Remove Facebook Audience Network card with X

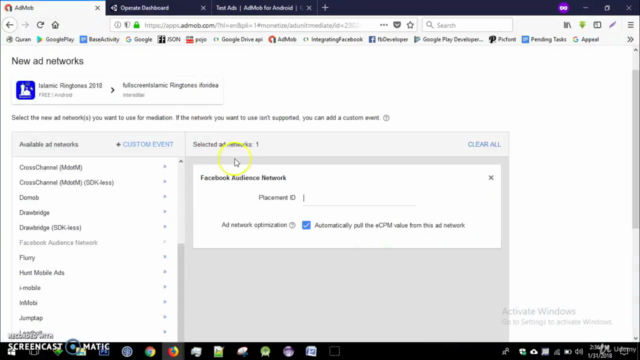491,178
